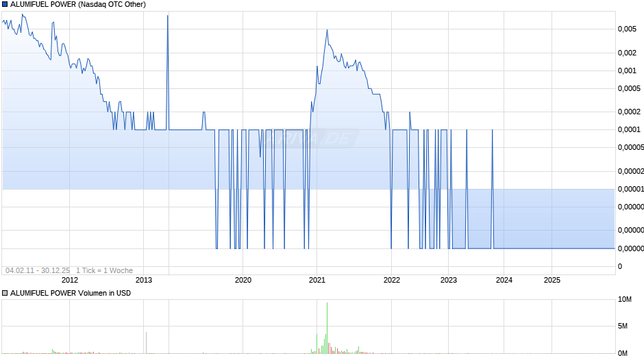Viewport: 644px width, 360px height.
Task: Select the 2020 x-axis label
Action: [x=243, y=280]
